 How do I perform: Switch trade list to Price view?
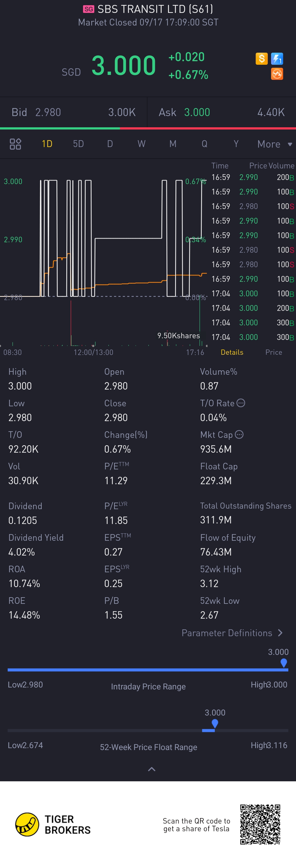point(274,352)
